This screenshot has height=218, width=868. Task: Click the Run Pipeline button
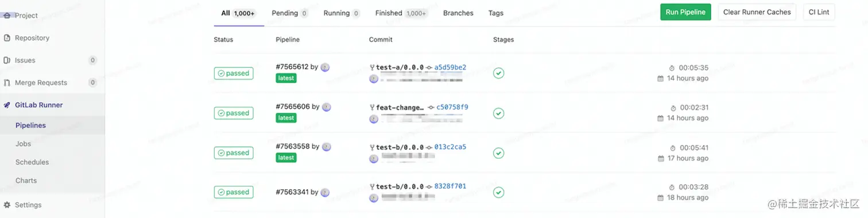[685, 12]
